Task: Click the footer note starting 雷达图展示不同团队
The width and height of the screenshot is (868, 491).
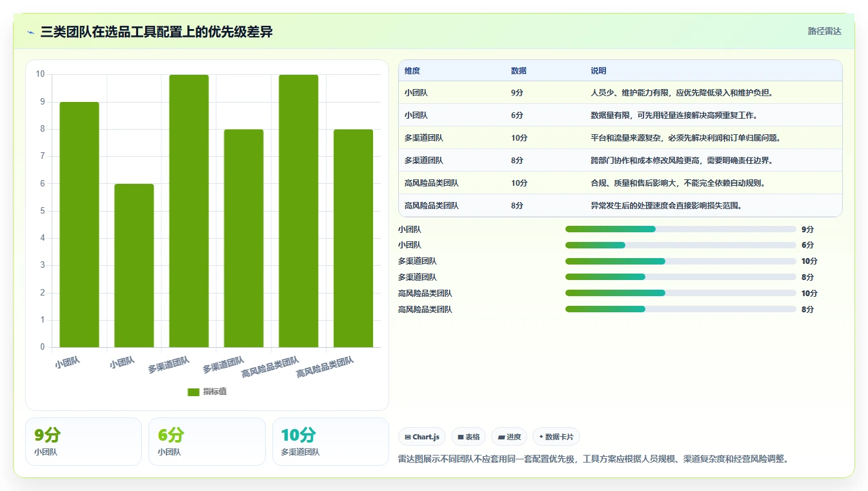Action: click(593, 459)
